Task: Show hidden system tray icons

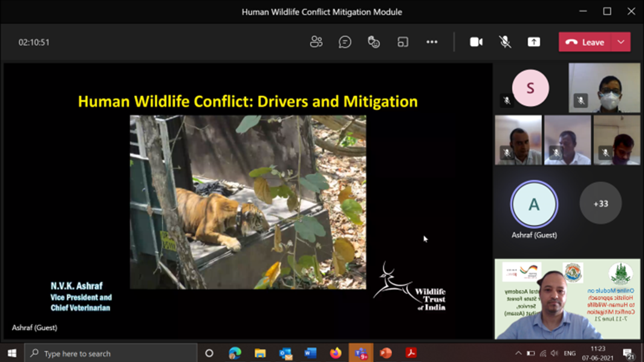Action: point(518,354)
